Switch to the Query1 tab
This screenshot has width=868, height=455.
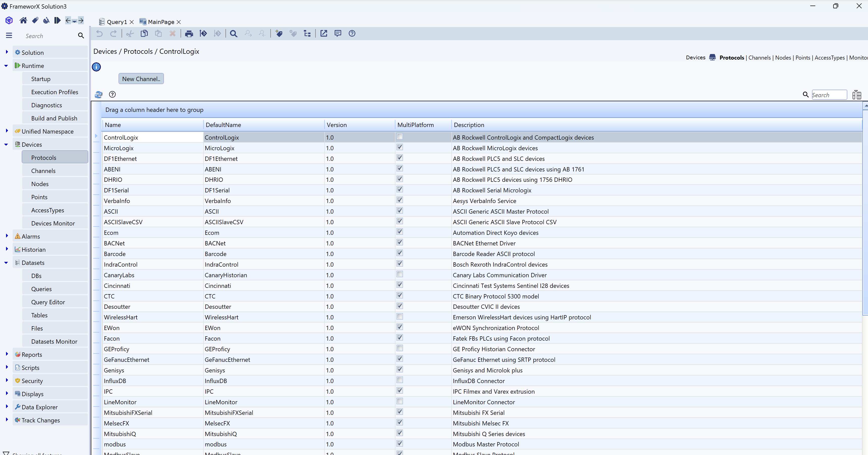[117, 22]
